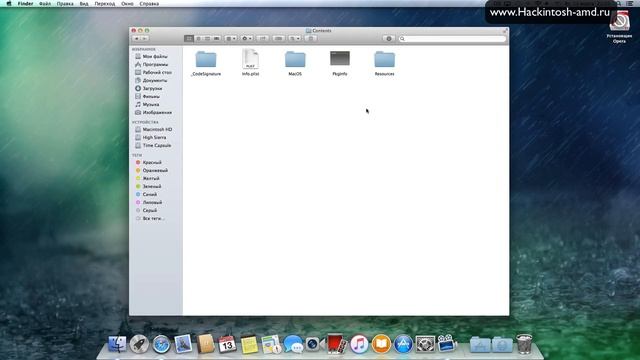Open Calendar from the Dock
640x360 pixels.
click(227, 344)
